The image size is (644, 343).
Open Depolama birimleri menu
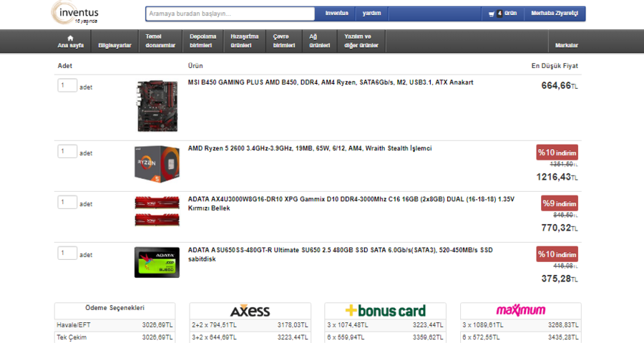coord(203,42)
